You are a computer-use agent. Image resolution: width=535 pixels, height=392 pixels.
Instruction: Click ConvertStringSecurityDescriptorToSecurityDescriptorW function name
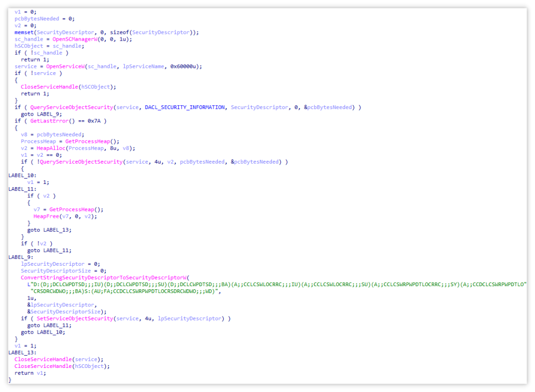(104, 278)
